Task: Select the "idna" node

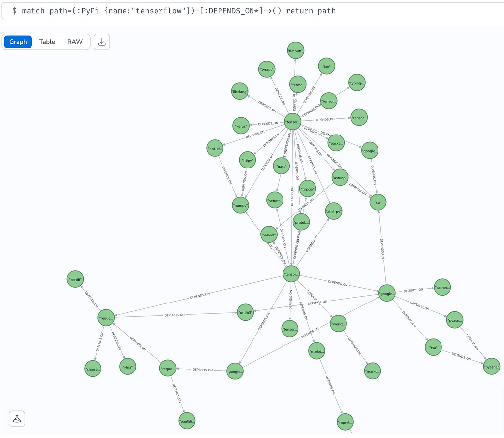Action: tap(127, 367)
